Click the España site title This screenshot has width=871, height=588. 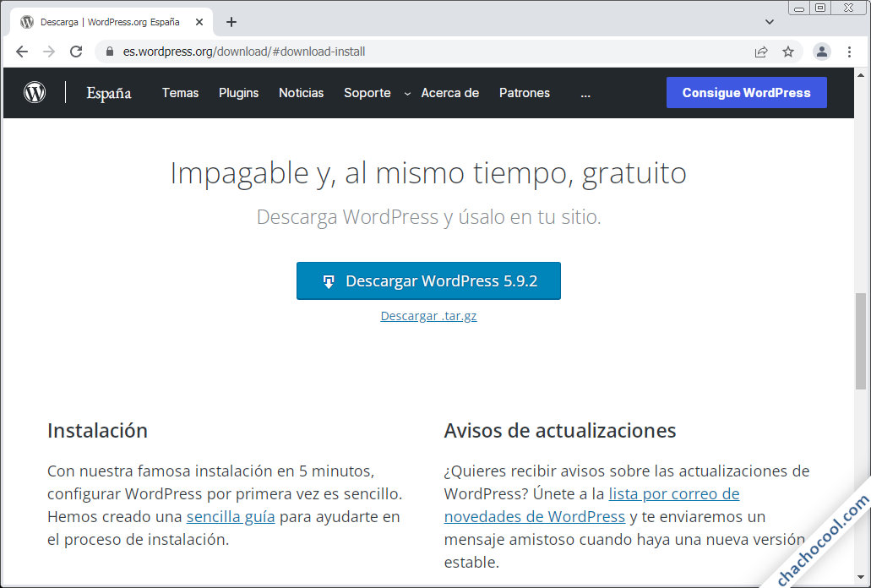pyautogui.click(x=109, y=93)
